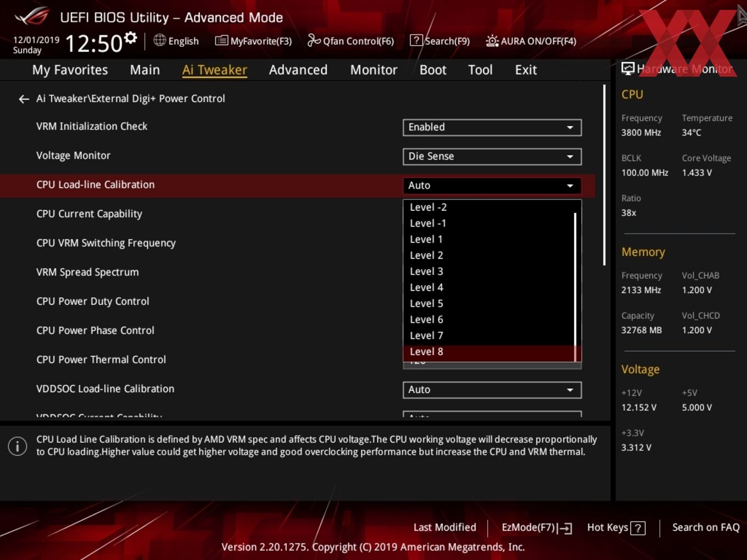
Task: Click the info icon beside description
Action: pyautogui.click(x=18, y=446)
